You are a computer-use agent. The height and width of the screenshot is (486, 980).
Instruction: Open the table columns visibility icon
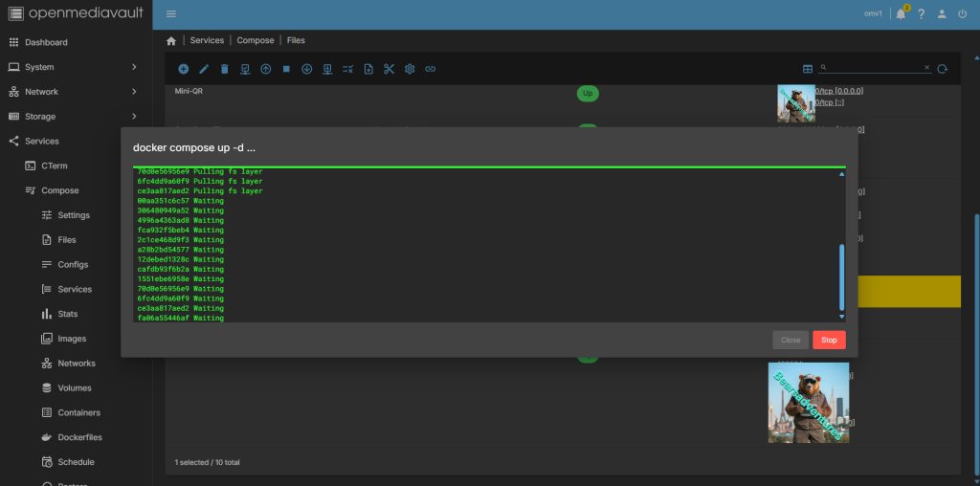click(x=808, y=69)
